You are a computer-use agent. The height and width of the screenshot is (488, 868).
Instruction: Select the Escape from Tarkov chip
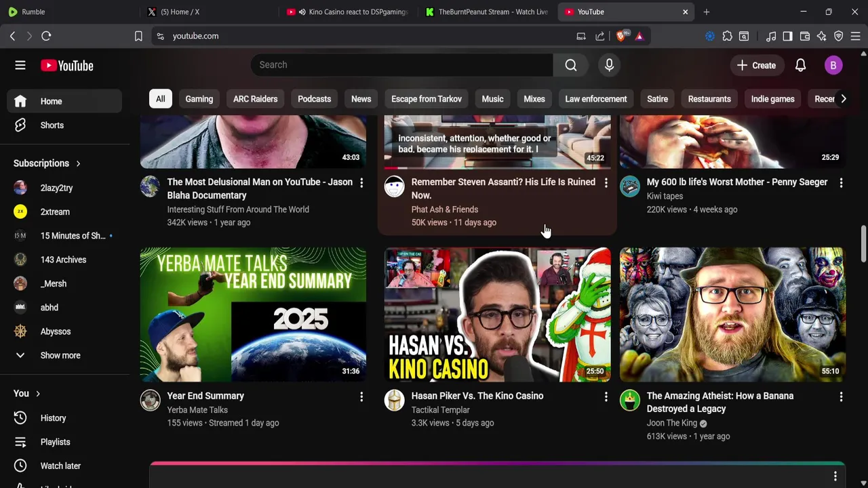click(427, 99)
